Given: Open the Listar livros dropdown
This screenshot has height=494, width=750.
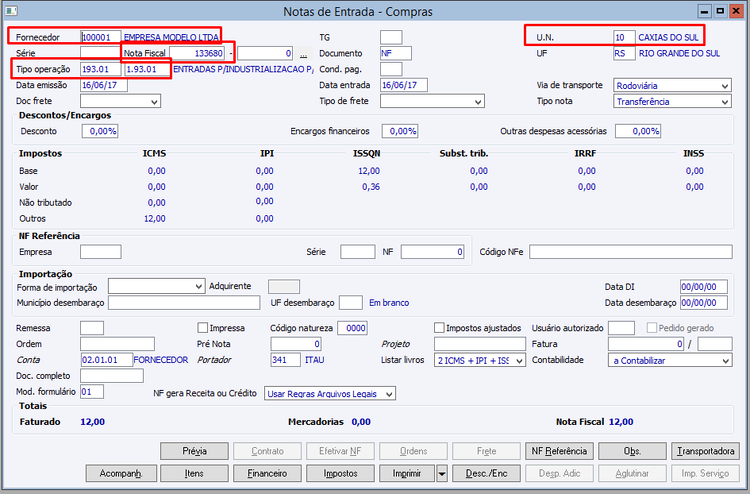Looking at the screenshot, I should (x=480, y=361).
